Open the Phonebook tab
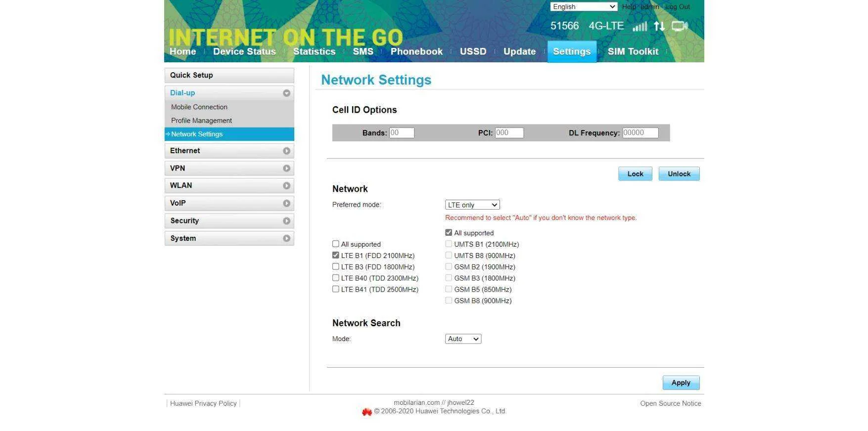Viewport: 868px width, 431px height. (x=416, y=51)
